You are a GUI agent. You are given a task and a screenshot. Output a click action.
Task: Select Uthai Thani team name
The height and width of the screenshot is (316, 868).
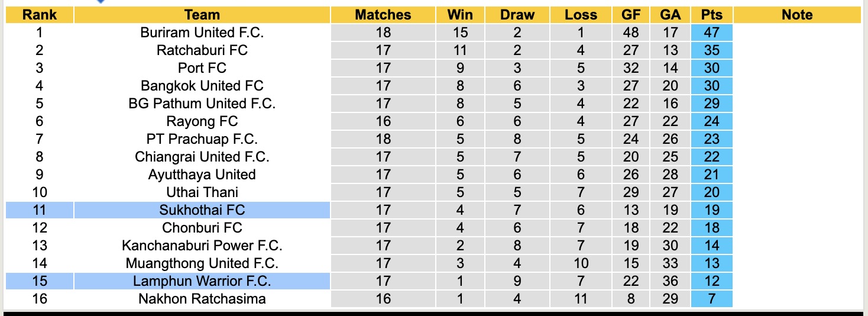pos(202,192)
